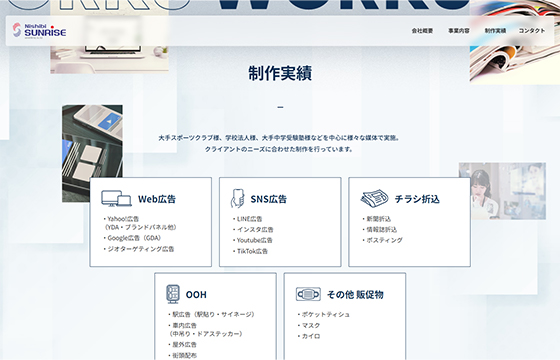Image resolution: width=560 pixels, height=360 pixels.
Task: Click the 大手スポーツクラブ様 description line
Action: click(280, 138)
